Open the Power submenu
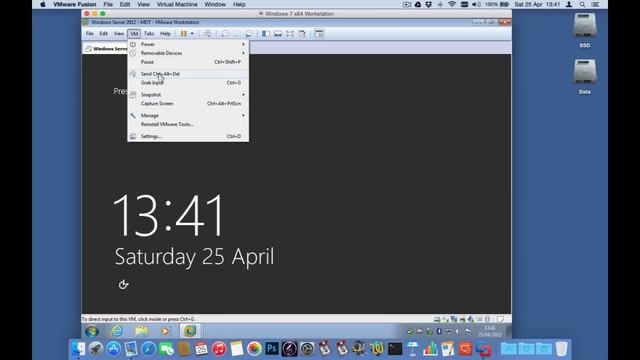The height and width of the screenshot is (360, 640). [x=188, y=44]
